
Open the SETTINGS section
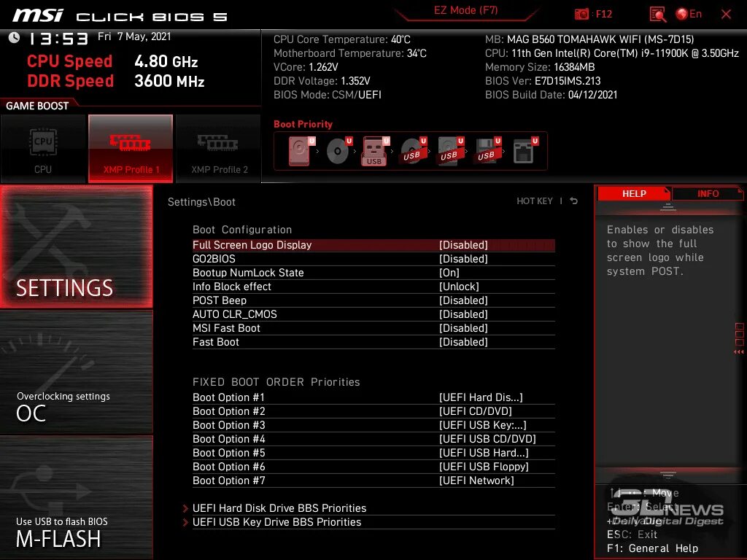(76, 246)
